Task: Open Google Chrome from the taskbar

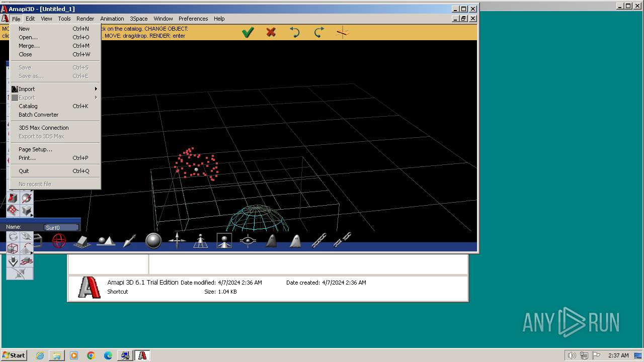Action: [x=91, y=355]
